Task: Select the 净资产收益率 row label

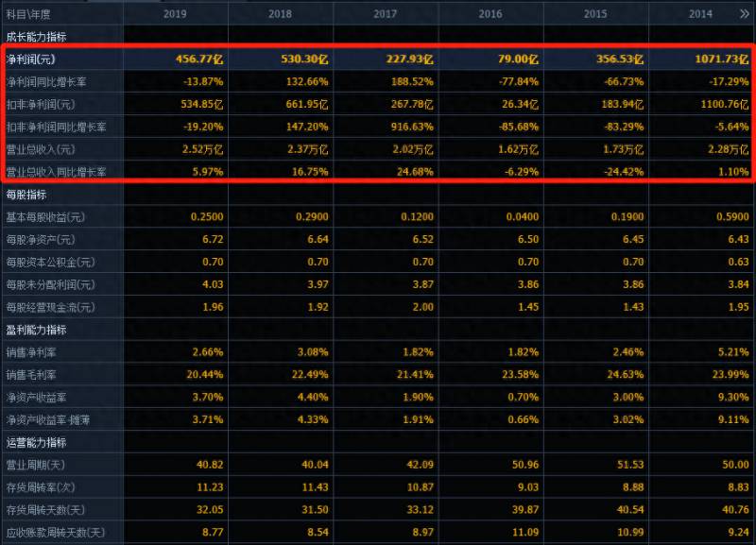Action: click(36, 398)
